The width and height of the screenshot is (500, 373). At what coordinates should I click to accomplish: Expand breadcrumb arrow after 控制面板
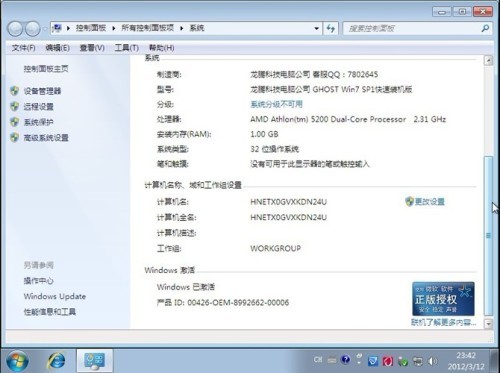coord(114,28)
